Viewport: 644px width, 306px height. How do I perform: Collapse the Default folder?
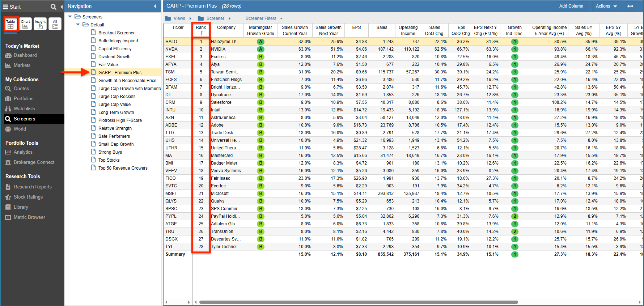78,25
